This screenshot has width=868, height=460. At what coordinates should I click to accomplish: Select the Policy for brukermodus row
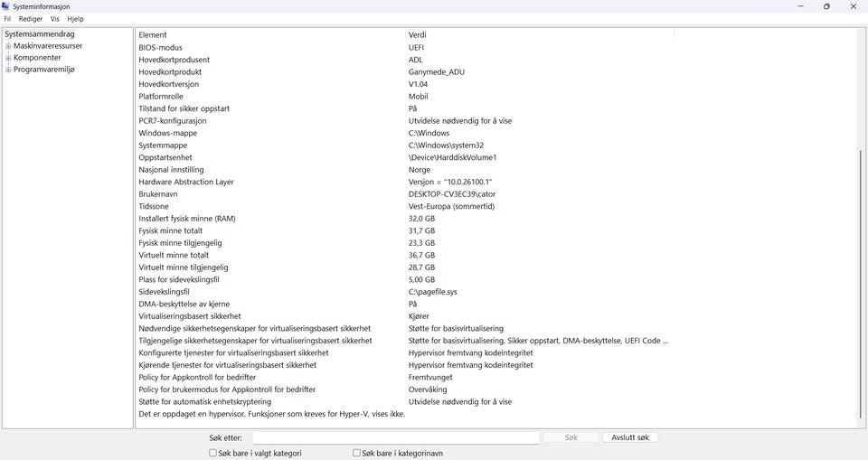pyautogui.click(x=403, y=390)
